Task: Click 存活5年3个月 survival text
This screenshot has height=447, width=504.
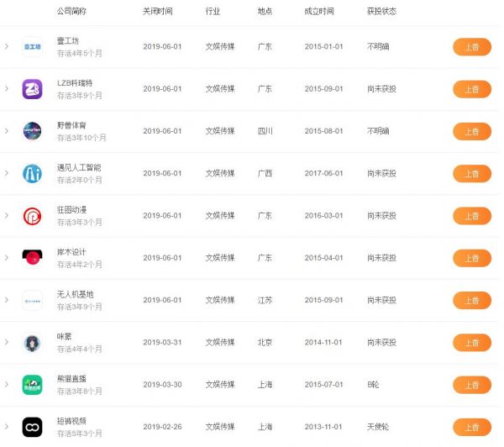Action: click(80, 434)
